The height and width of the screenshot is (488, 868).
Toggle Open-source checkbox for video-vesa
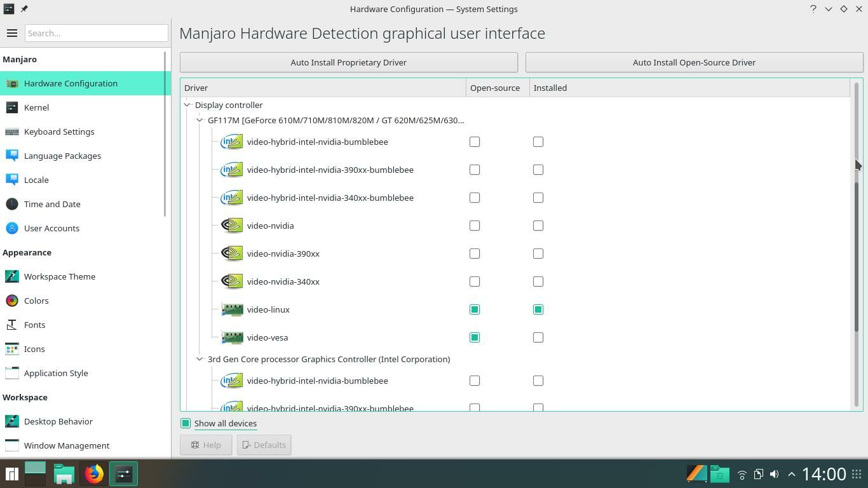475,337
